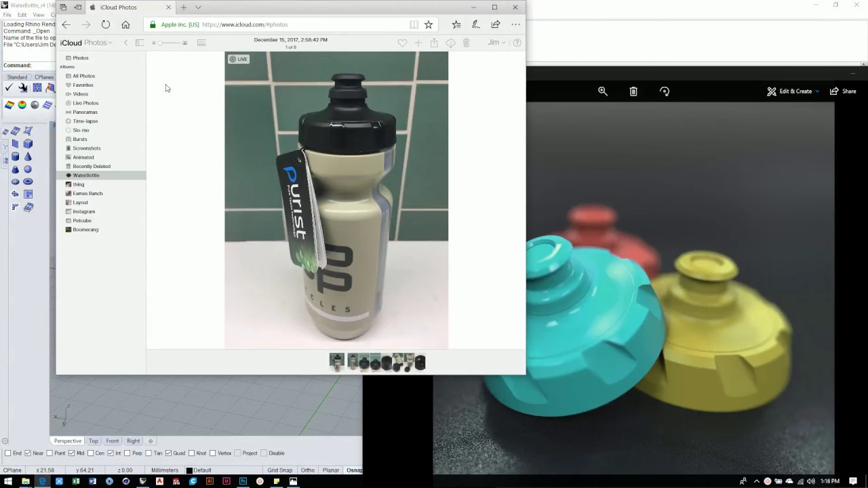Viewport: 868px width, 488px height.
Task: Click the Default layer color swatch
Action: pos(189,470)
